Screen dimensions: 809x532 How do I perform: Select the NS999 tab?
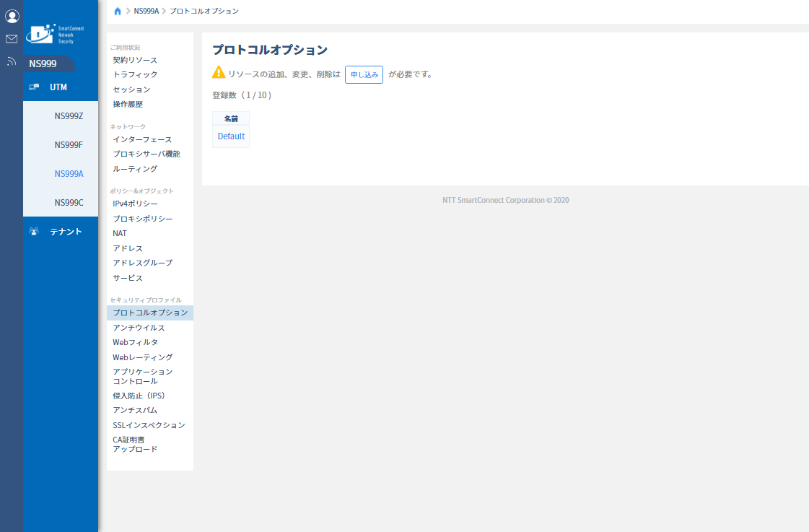49,64
